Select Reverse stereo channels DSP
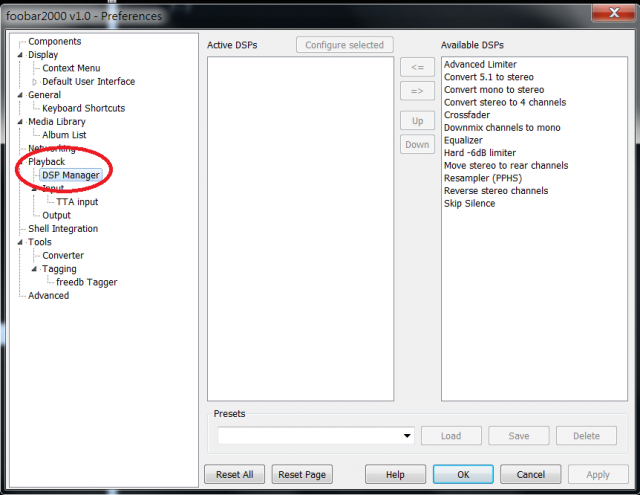This screenshot has width=640, height=495. (496, 191)
